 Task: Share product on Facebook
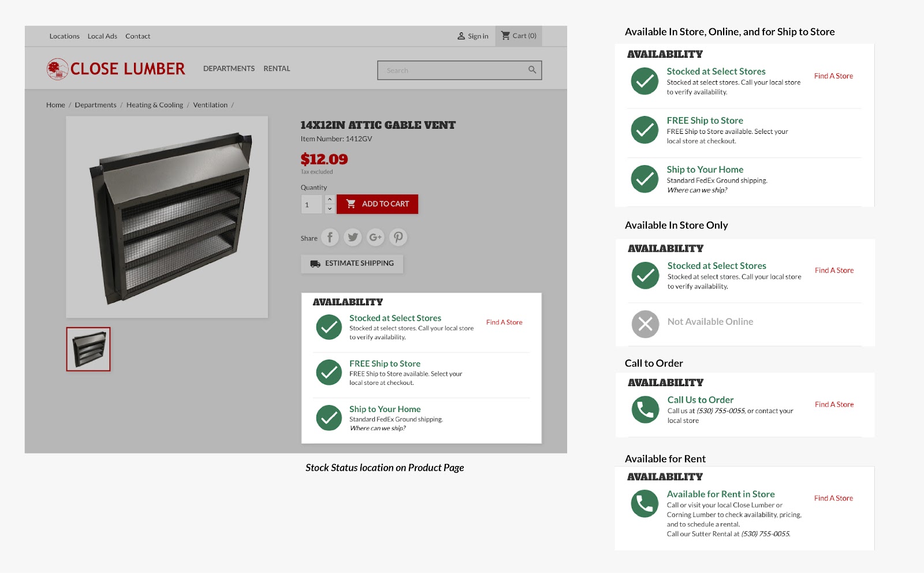tap(330, 237)
